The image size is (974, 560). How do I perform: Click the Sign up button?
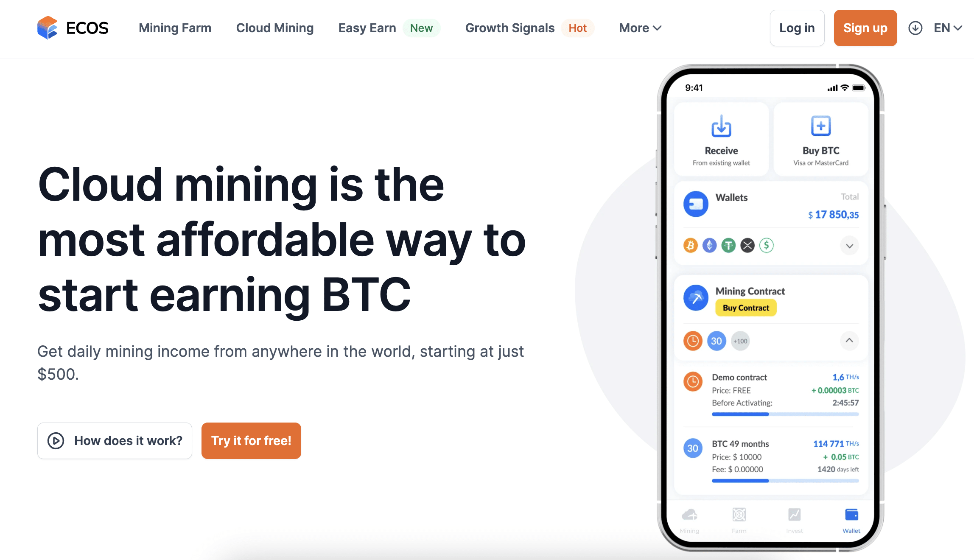point(865,28)
